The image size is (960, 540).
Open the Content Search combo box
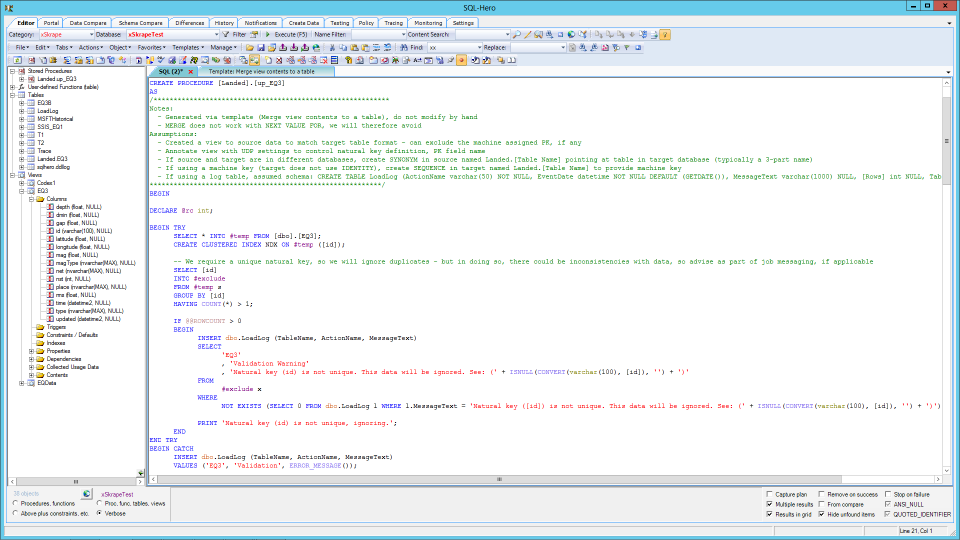[x=482, y=34]
